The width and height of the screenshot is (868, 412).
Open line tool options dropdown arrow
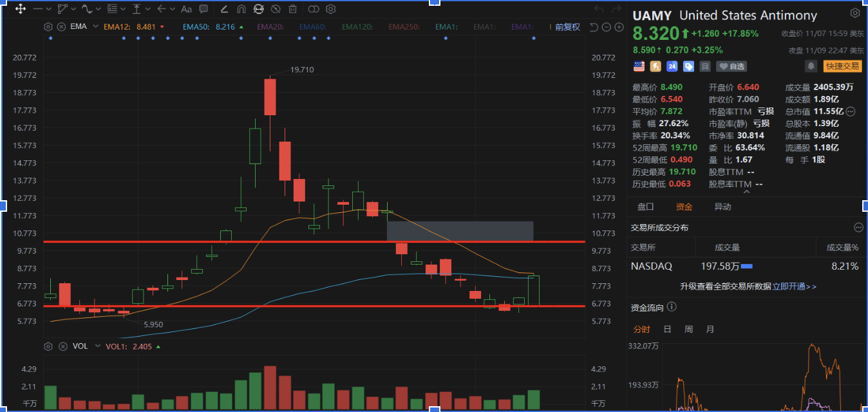49,9
